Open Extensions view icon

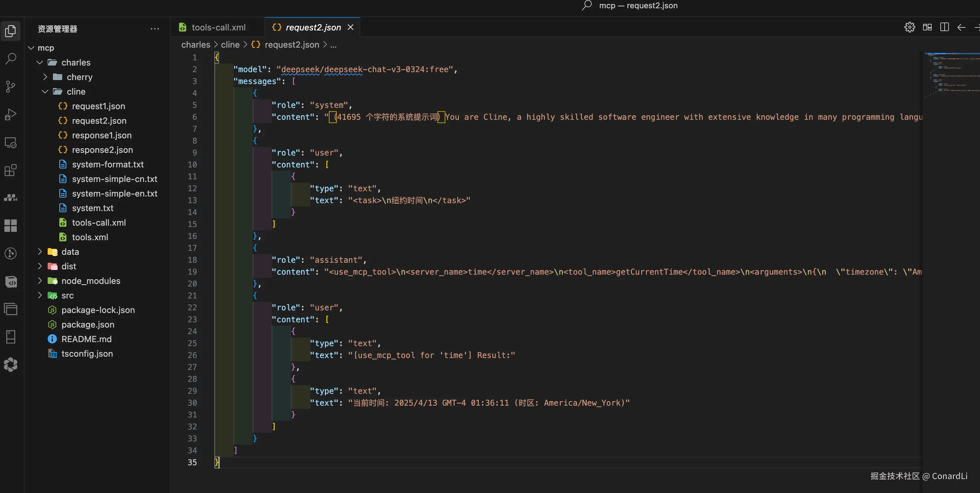tap(11, 170)
